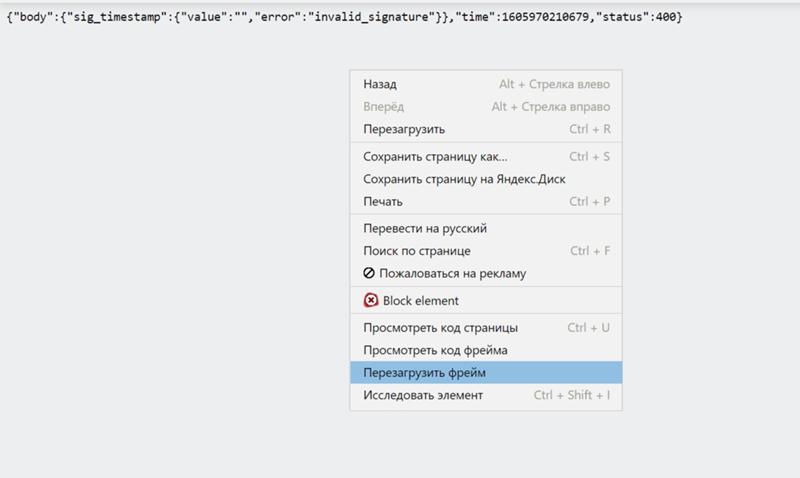Open Сохранить страницу как... option
This screenshot has height=478, width=800.
(435, 156)
